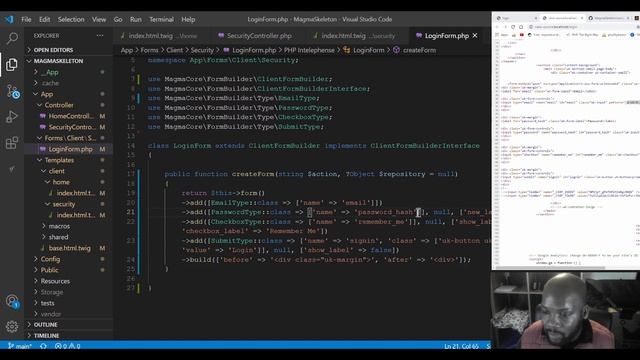Switch to the SecurityController.php tab
The image size is (640, 360).
click(255, 36)
